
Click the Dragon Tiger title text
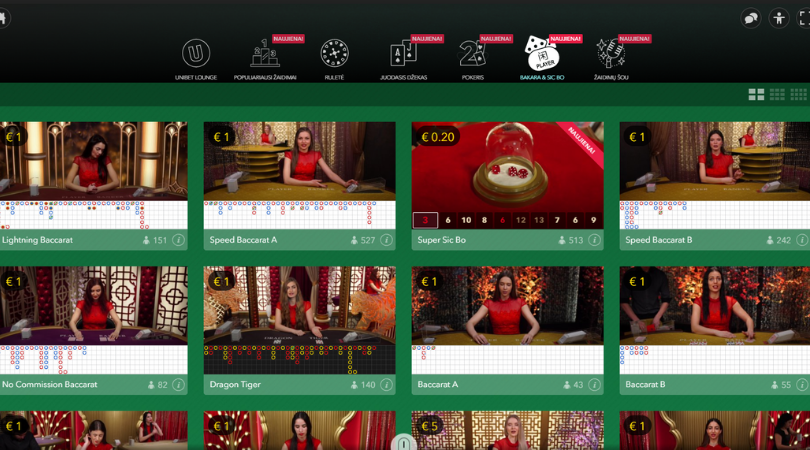point(235,385)
